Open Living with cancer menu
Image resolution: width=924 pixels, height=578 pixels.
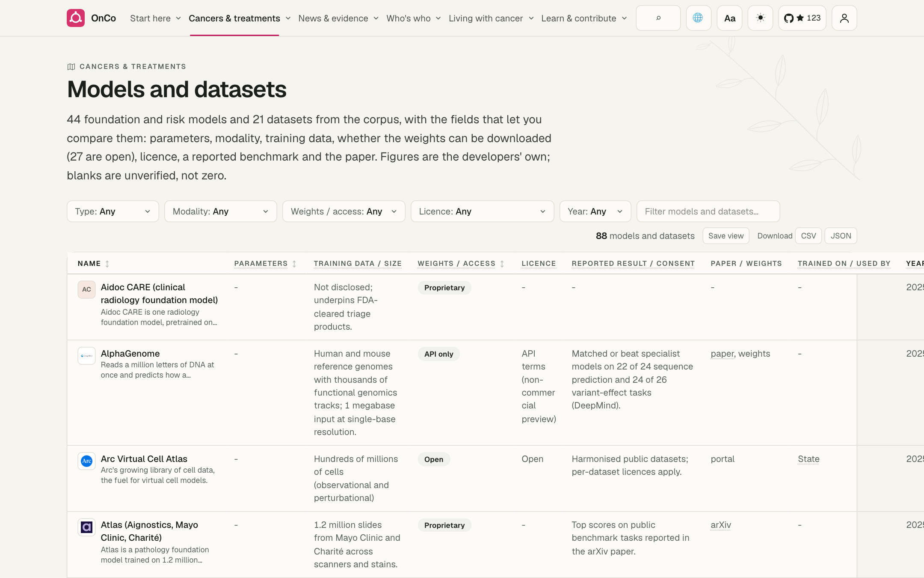coord(491,18)
